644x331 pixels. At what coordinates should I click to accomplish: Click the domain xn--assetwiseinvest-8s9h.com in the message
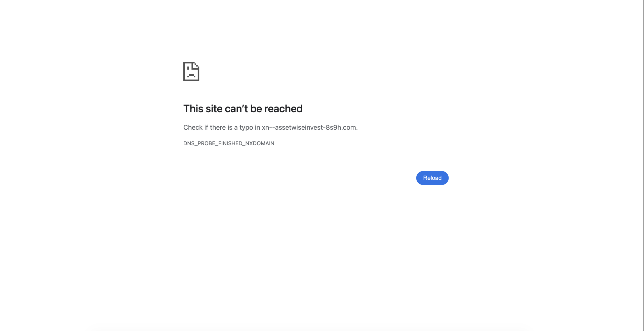pos(309,127)
